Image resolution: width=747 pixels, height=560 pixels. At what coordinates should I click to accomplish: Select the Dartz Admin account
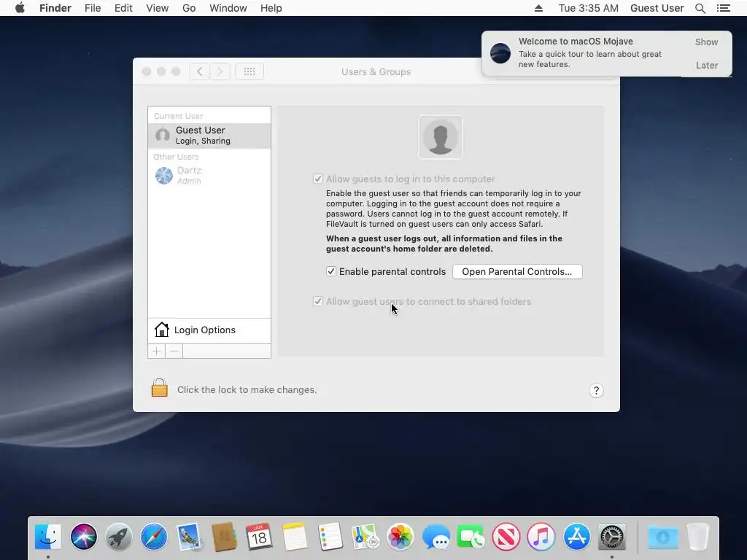pyautogui.click(x=209, y=175)
